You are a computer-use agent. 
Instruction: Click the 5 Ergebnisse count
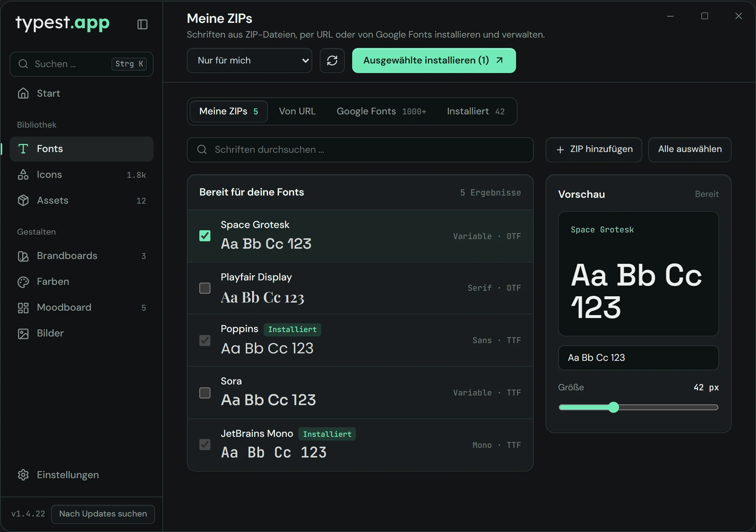(x=491, y=193)
